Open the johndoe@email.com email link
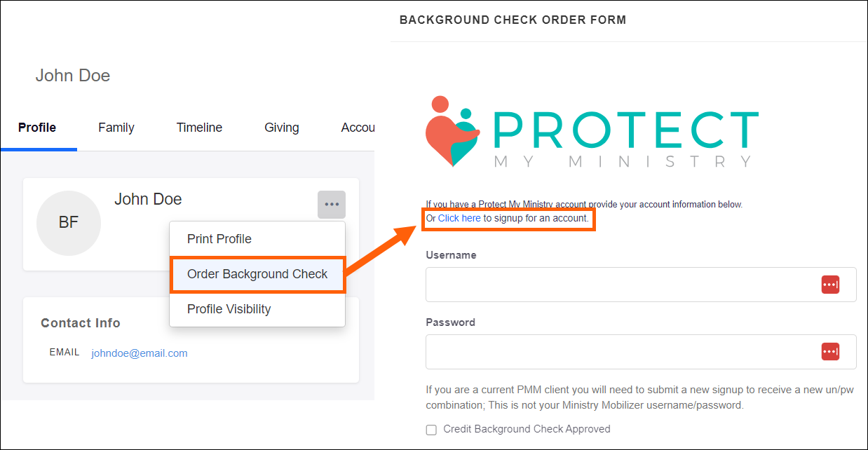The width and height of the screenshot is (868, 450). pos(140,353)
